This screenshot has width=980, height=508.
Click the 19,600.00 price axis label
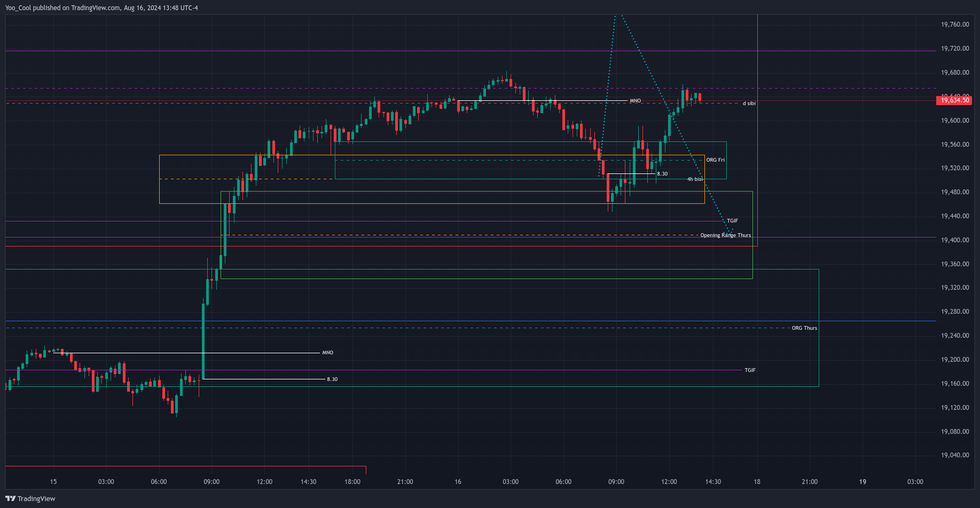[955, 121]
